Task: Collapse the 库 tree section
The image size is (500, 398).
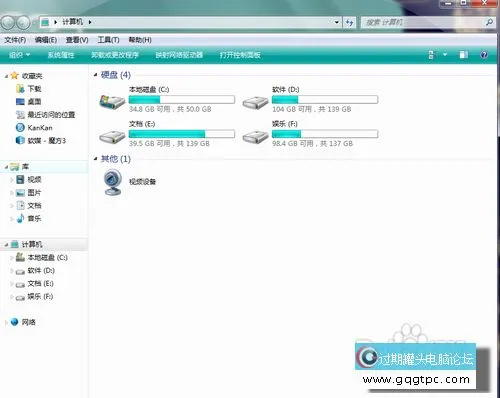Action: (x=6, y=167)
